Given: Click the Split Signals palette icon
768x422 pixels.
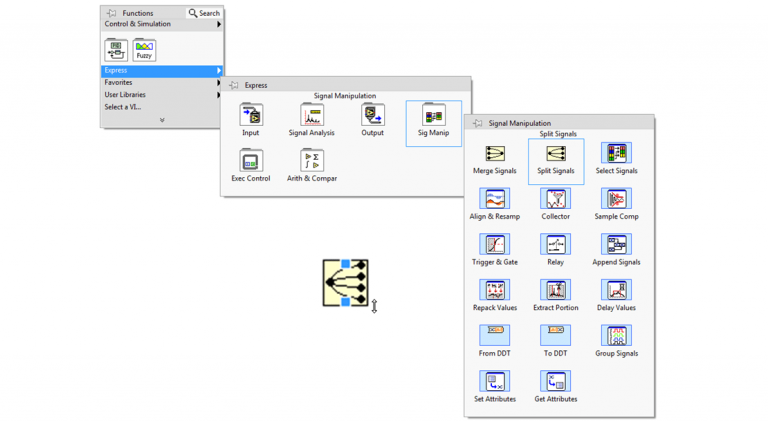Looking at the screenshot, I should coord(555,154).
